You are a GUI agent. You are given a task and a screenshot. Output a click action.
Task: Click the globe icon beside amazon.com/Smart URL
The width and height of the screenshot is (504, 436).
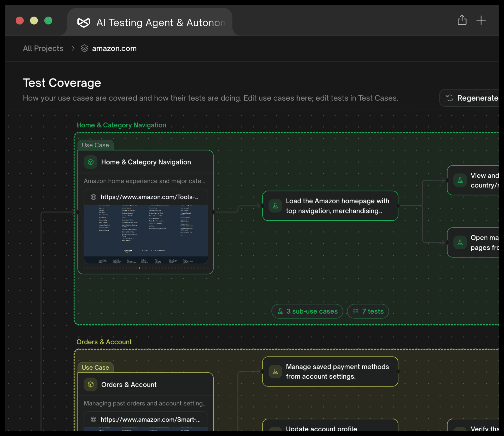[93, 419]
